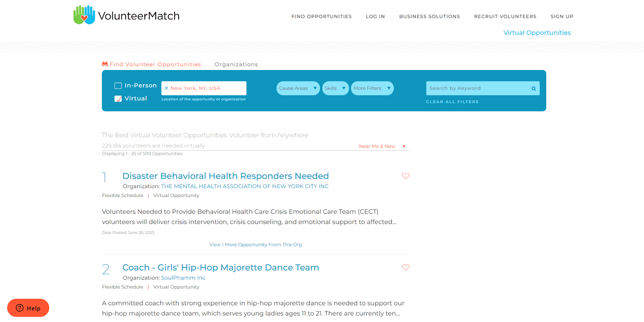
Task: Click '229,184 volunteers are needed virtually' text
Action: (x=153, y=146)
